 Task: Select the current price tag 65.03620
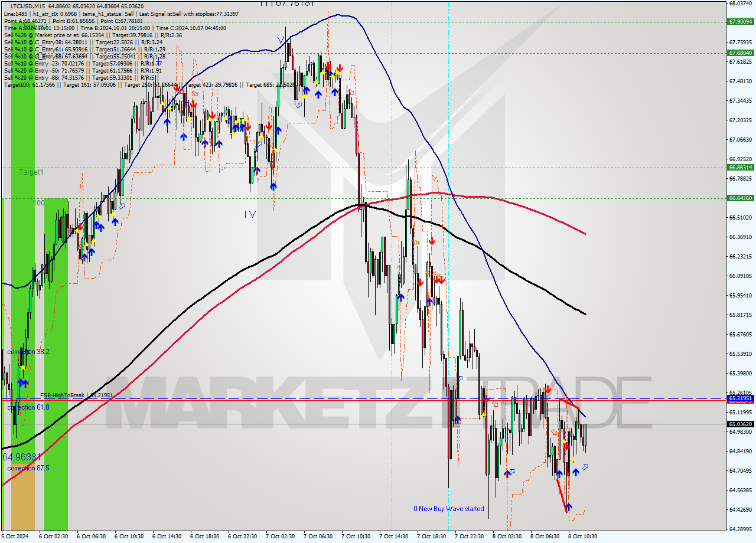(741, 424)
